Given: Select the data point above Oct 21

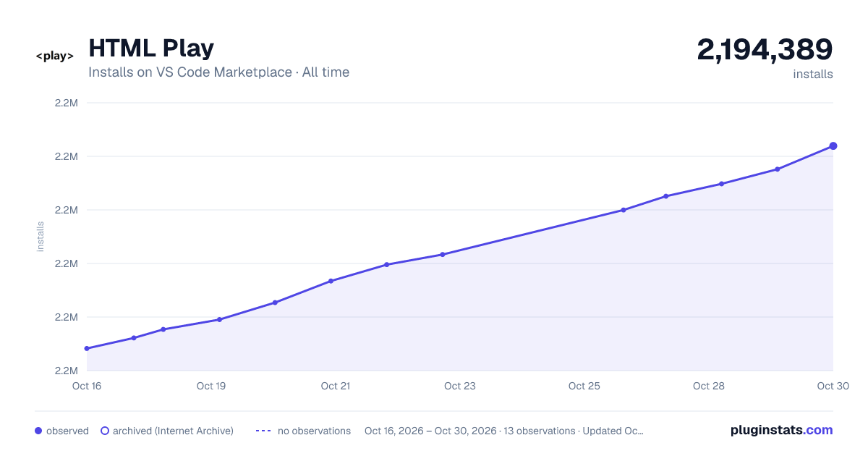Looking at the screenshot, I should (x=331, y=281).
